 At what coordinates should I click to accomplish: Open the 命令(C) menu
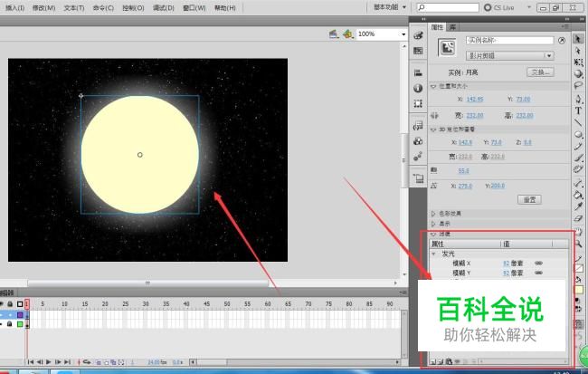coord(103,7)
